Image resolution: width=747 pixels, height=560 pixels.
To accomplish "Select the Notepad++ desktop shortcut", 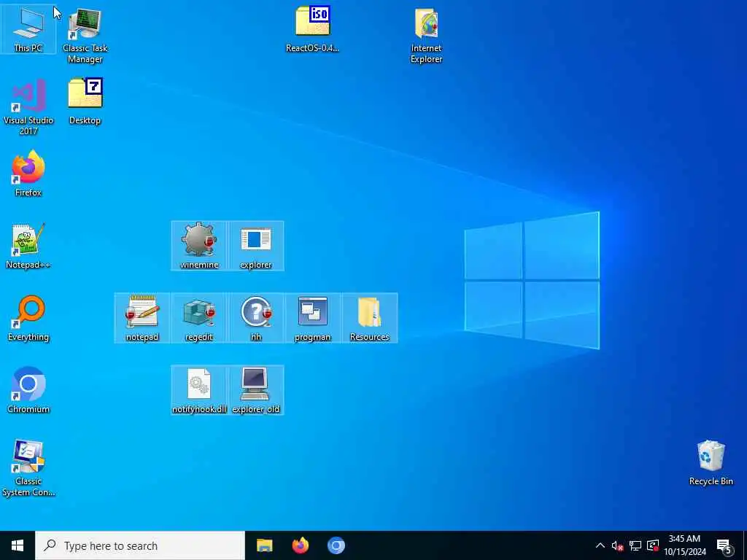I will tap(28, 246).
